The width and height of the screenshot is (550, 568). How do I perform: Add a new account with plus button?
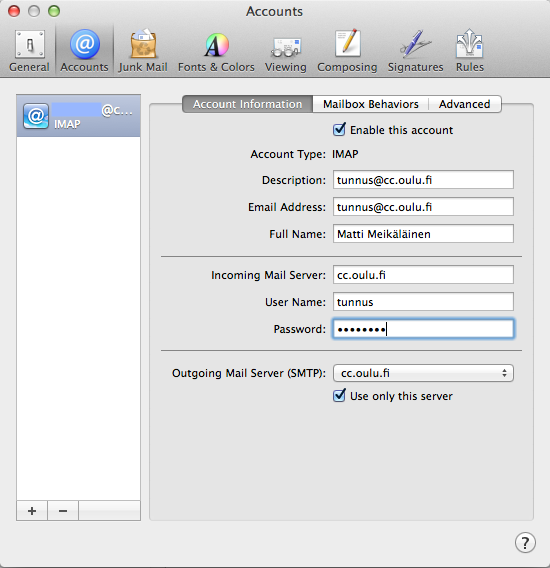(x=32, y=511)
